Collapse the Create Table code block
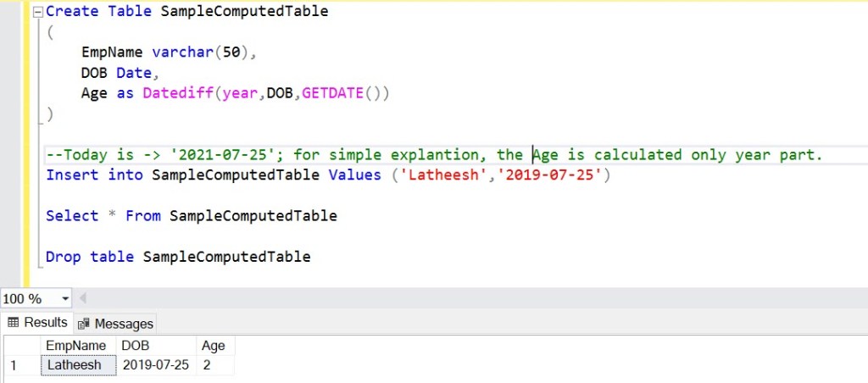The height and width of the screenshot is (383, 868). click(x=38, y=12)
